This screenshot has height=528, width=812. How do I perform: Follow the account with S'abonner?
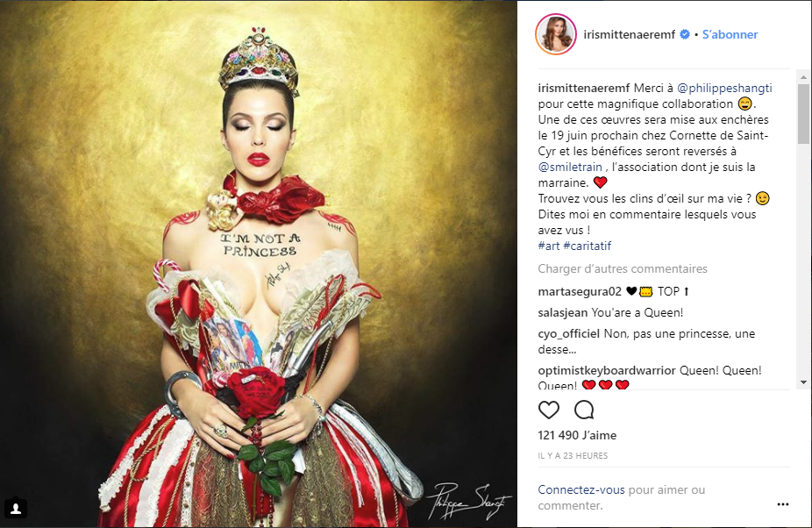coord(730,34)
